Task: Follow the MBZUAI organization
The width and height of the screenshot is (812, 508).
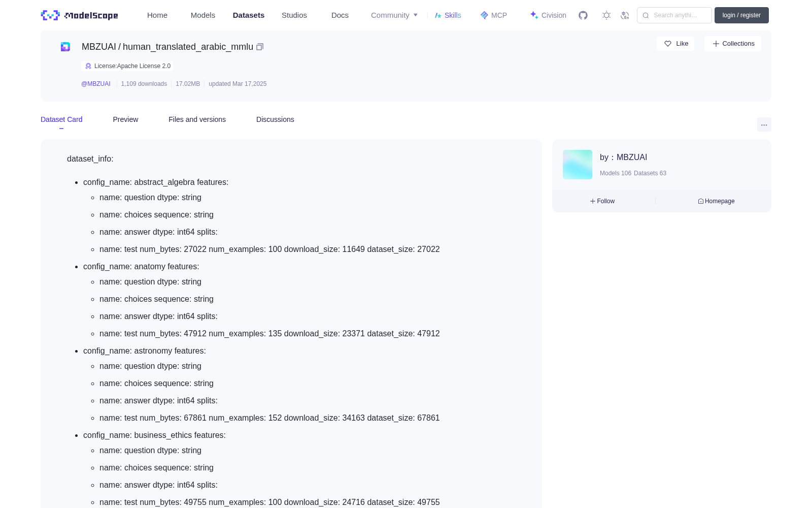Action: pyautogui.click(x=602, y=201)
